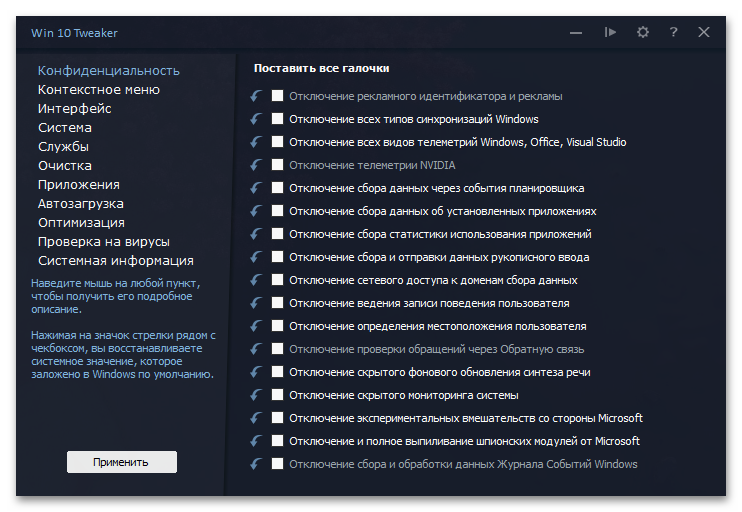Click the Применить button
The image size is (742, 512).
coord(122,462)
